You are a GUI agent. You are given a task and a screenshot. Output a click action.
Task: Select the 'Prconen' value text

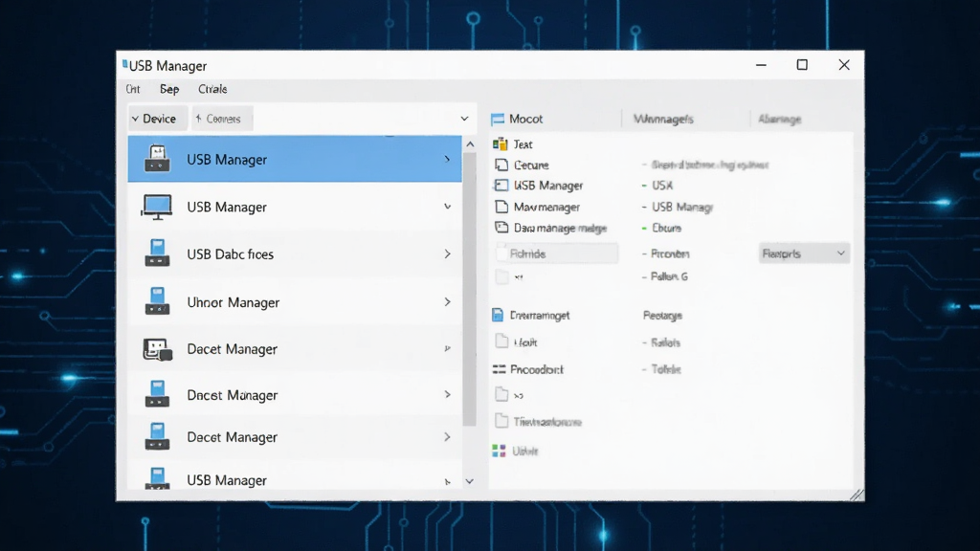click(x=670, y=253)
